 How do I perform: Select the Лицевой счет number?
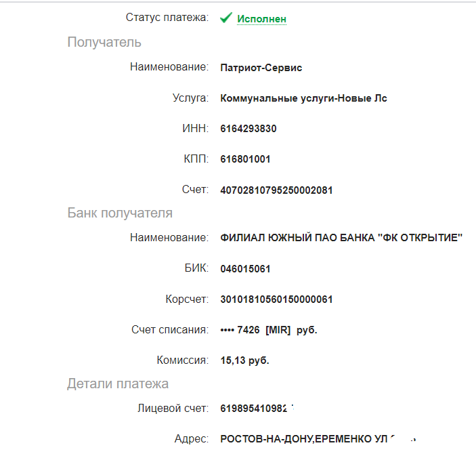pyautogui.click(x=257, y=409)
